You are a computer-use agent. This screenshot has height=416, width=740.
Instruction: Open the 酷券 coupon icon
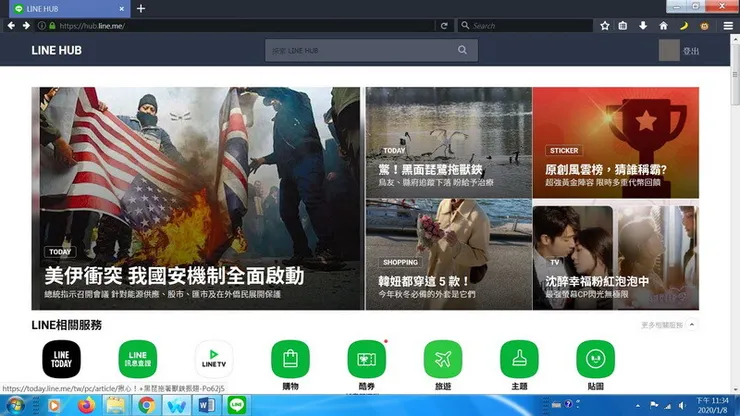click(367, 359)
